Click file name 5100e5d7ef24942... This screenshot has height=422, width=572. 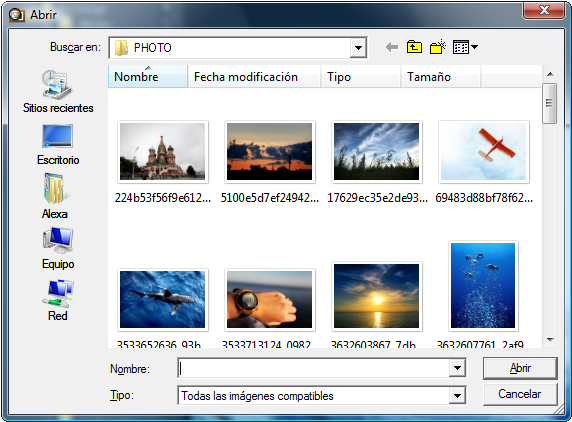pyautogui.click(x=270, y=198)
